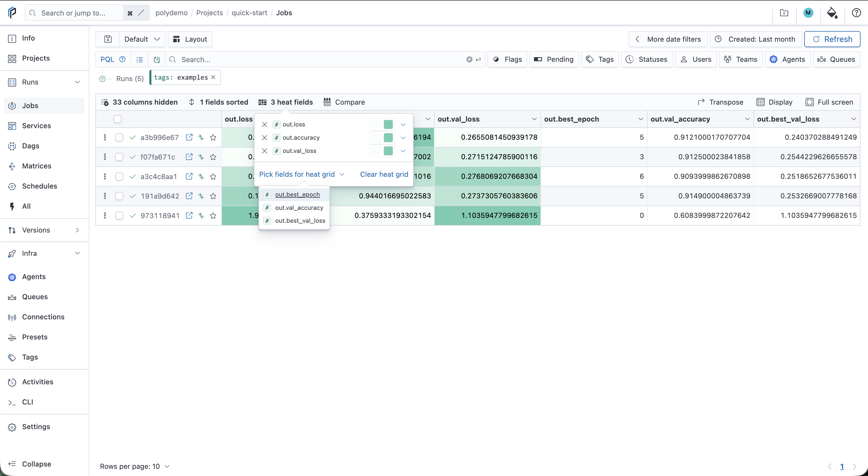Go to page 1 in pagination
The height and width of the screenshot is (476, 868).
[842, 467]
